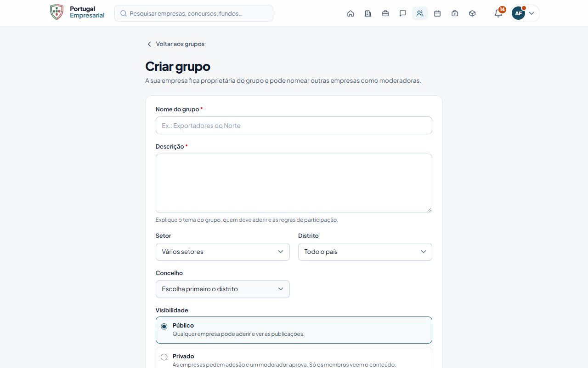Open the briefcase icon in the navbar
The height and width of the screenshot is (368, 588).
pos(385,13)
